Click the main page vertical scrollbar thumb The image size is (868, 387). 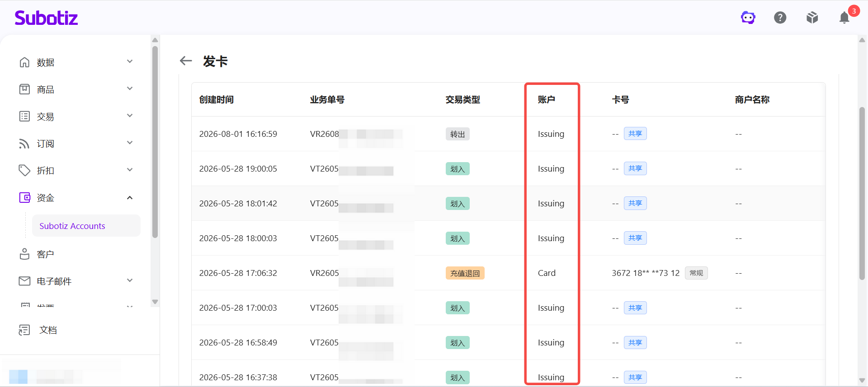pyautogui.click(x=862, y=194)
